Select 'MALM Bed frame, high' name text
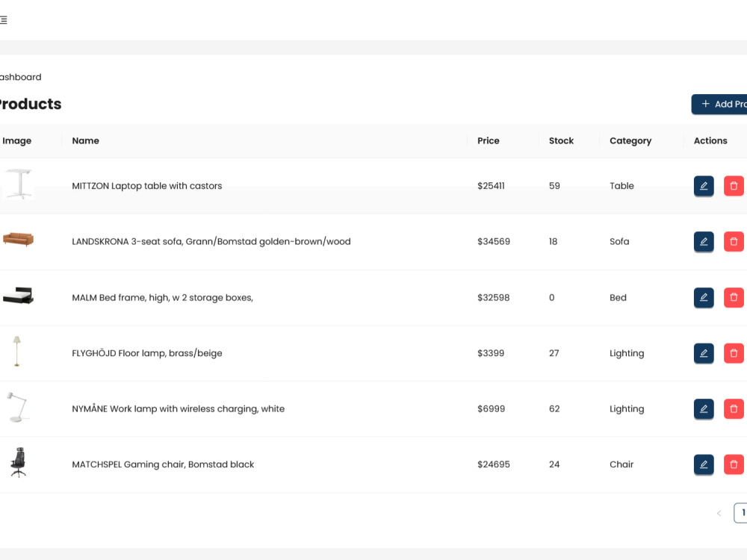This screenshot has width=747, height=560. pyautogui.click(x=162, y=298)
